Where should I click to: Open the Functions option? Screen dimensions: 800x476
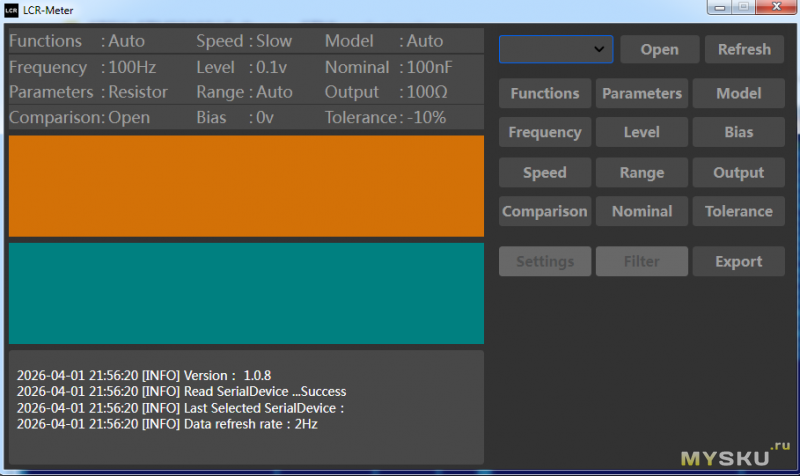[x=545, y=93]
